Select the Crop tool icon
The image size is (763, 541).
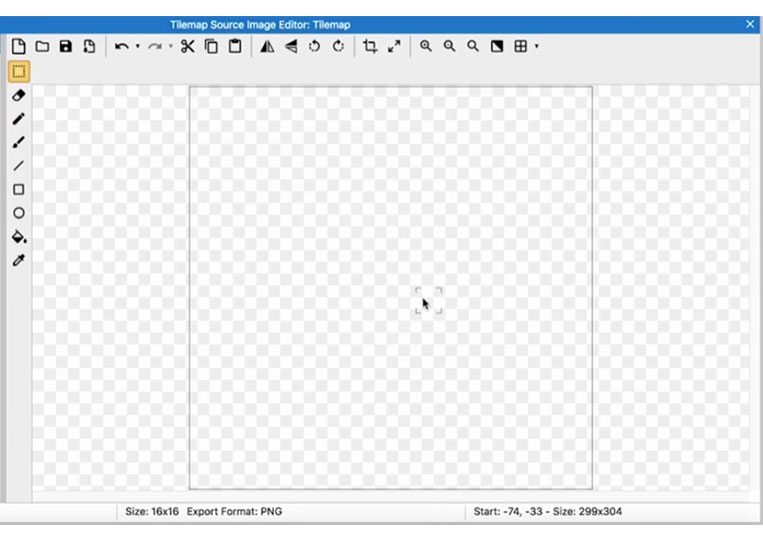pyautogui.click(x=370, y=46)
